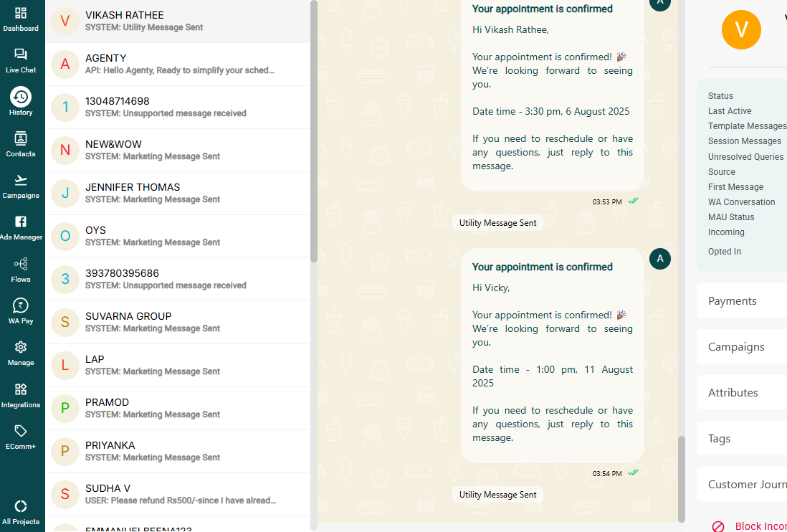The height and width of the screenshot is (532, 787).
Task: Open Campaigns airplane icon in sidebar
Action: pos(21,180)
